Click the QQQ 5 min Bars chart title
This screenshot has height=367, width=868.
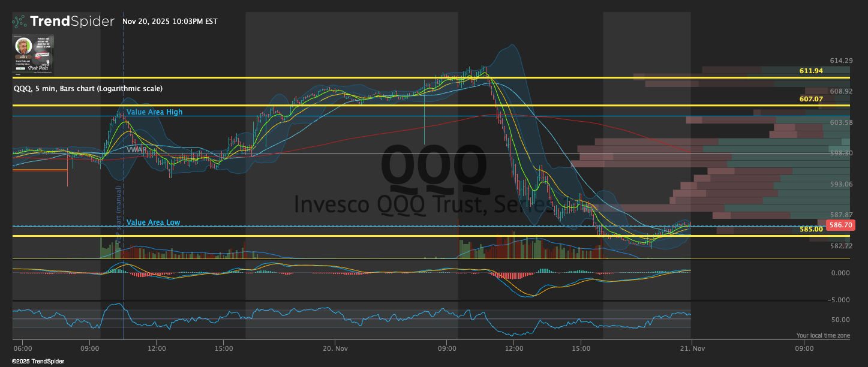[x=88, y=88]
